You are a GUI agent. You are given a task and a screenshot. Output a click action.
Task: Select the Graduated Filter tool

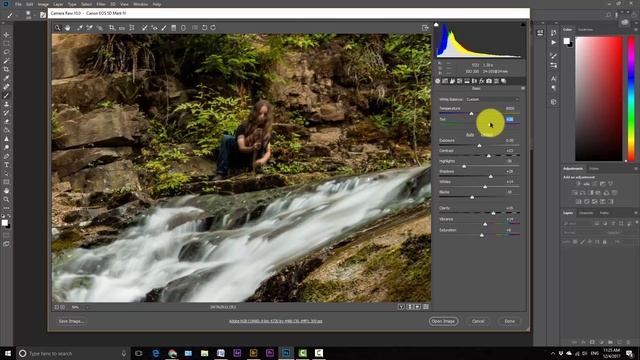click(173, 28)
